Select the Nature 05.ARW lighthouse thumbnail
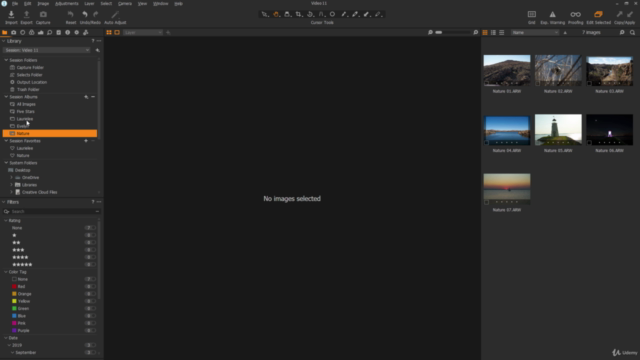 coord(558,130)
